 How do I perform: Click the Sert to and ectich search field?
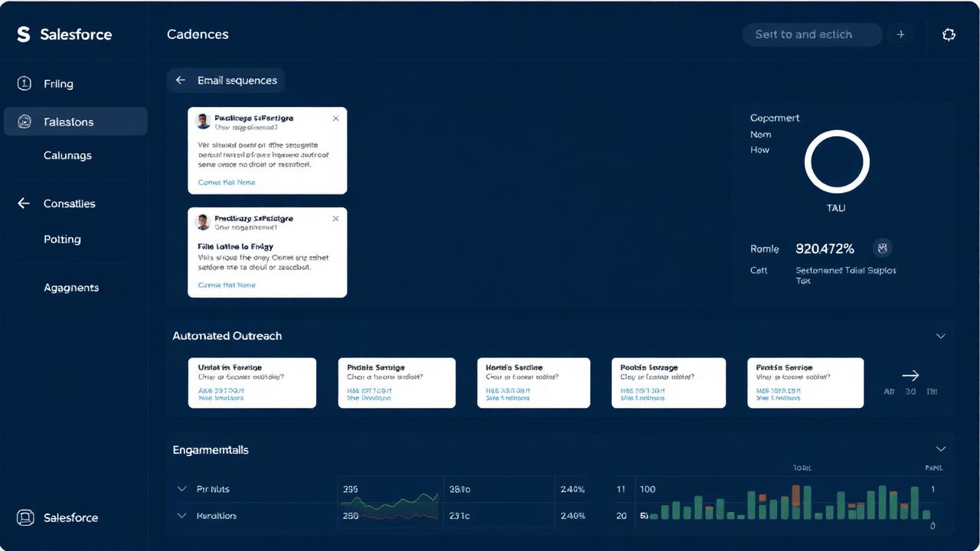pyautogui.click(x=812, y=34)
